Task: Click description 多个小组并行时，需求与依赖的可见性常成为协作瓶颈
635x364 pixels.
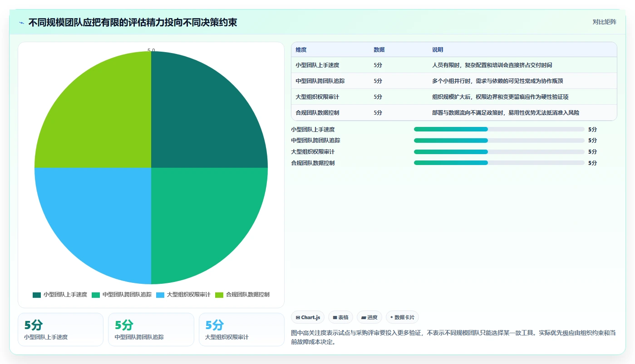Action: click(497, 81)
